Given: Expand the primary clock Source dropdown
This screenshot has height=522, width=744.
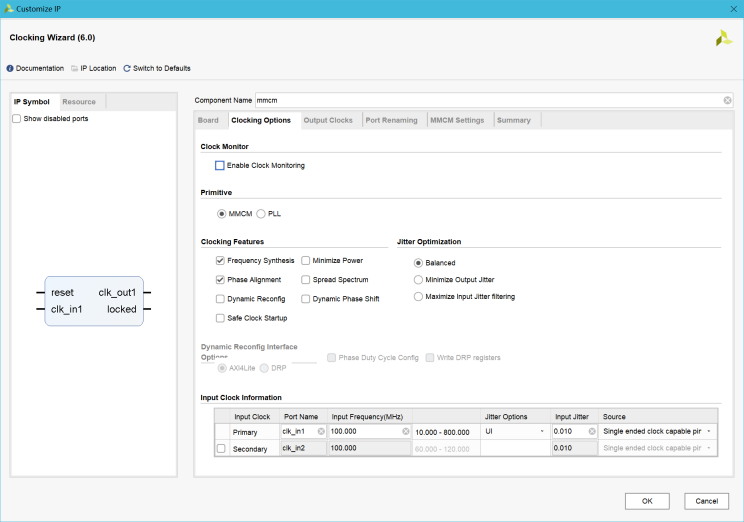Looking at the screenshot, I should pos(709,432).
